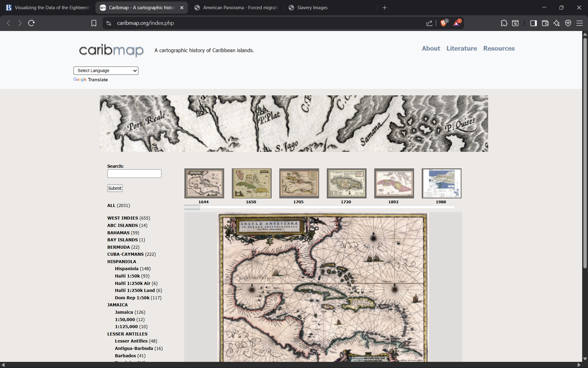
Task: View site permission settings in address bar
Action: point(108,23)
